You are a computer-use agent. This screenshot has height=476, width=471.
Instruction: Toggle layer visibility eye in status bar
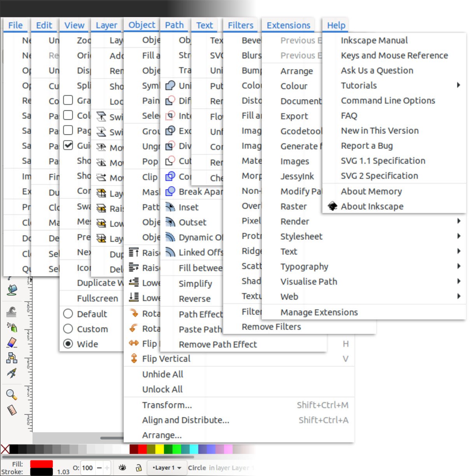click(x=123, y=467)
